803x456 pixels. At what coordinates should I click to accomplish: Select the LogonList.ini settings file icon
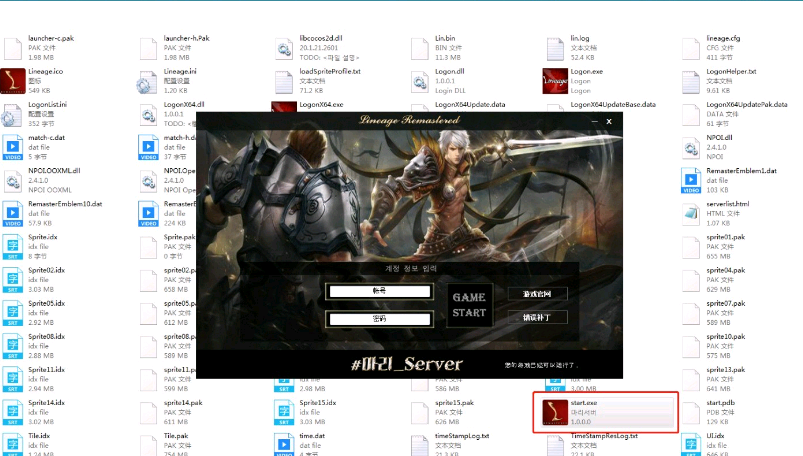pyautogui.click(x=12, y=115)
